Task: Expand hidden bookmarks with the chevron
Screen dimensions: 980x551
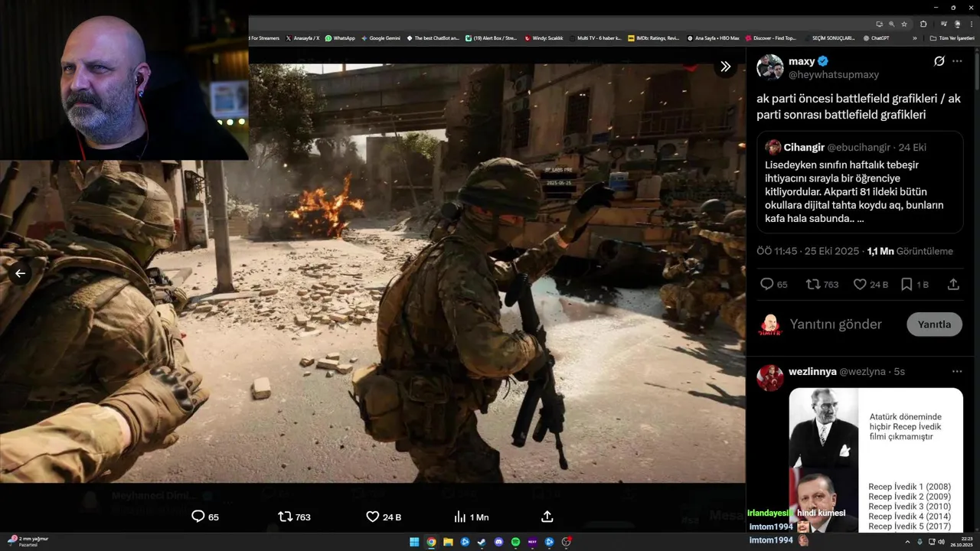Action: tap(914, 37)
